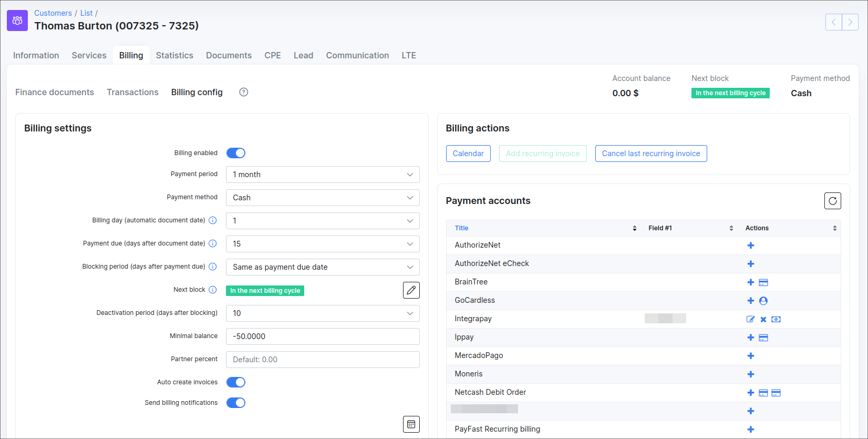This screenshot has height=439, width=868.
Task: Toggle Send billing notifications switch
Action: pos(236,403)
